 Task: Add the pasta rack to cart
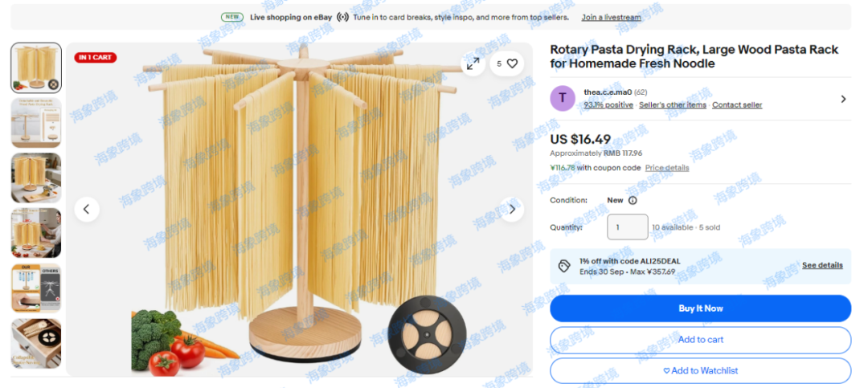(700, 340)
